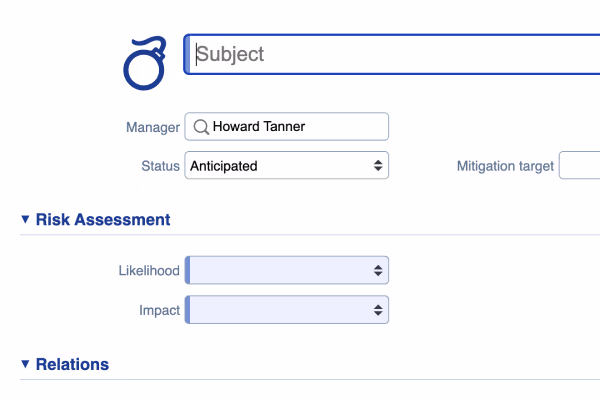Click the Mitigation target label
Viewport: 600px width, 400px height.
505,166
